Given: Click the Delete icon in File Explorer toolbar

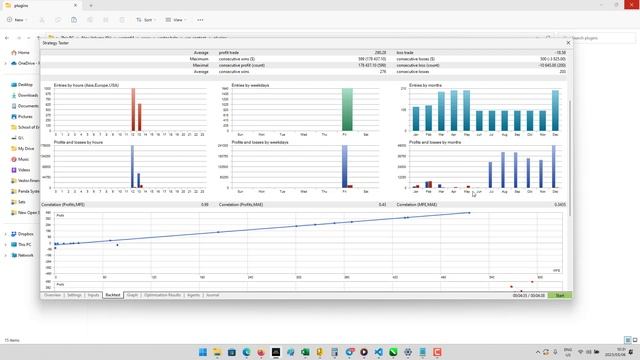Looking at the screenshot, I should click(122, 20).
